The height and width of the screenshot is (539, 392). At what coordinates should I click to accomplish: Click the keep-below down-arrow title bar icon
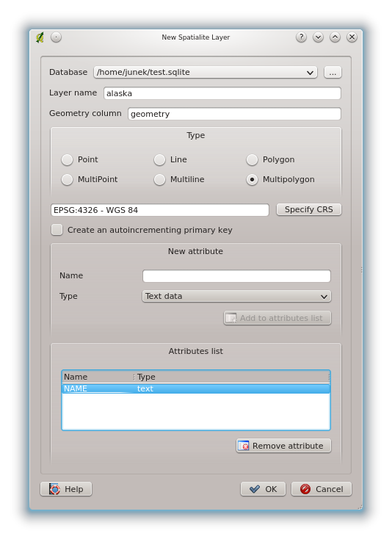(x=318, y=37)
